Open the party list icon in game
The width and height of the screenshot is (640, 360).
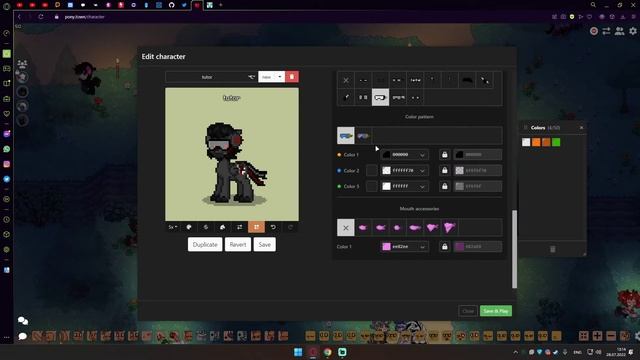[22, 63]
